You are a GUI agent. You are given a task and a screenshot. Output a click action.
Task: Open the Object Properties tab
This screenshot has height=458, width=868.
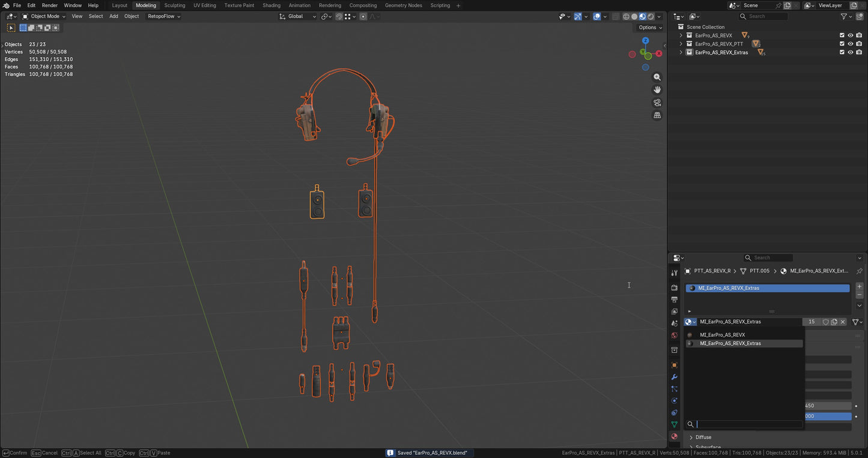click(x=674, y=365)
